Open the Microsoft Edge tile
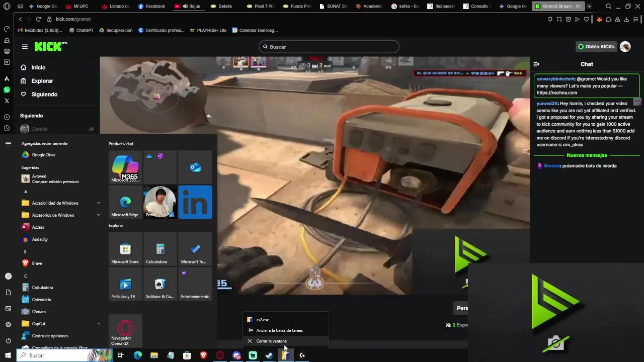This screenshot has width=644, height=362. pyautogui.click(x=125, y=202)
